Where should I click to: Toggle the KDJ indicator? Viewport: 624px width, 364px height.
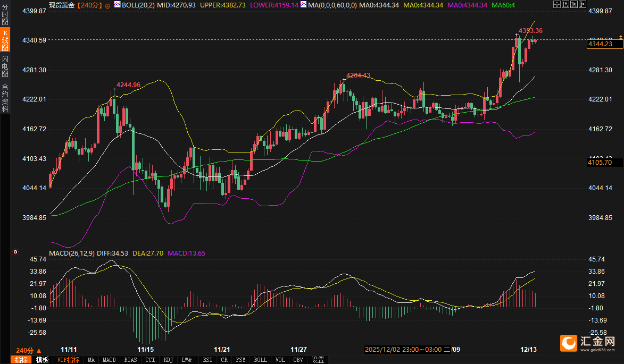[x=169, y=360]
